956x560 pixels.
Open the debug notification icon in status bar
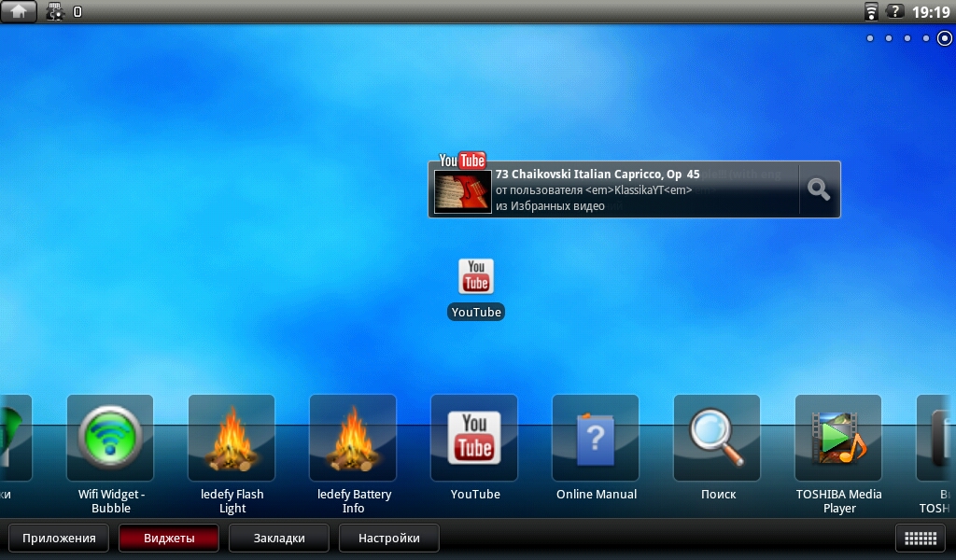tap(55, 11)
